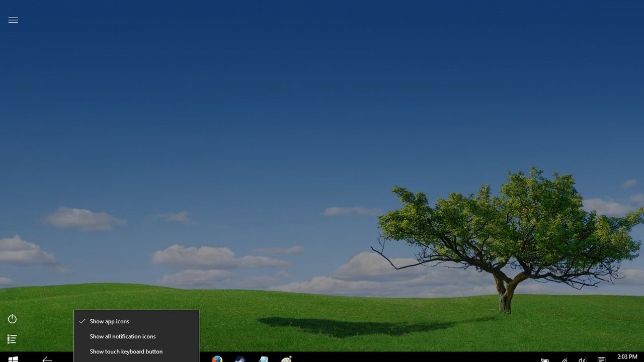This screenshot has height=362, width=644.
Task: Open the All apps list icon
Action: click(13, 339)
